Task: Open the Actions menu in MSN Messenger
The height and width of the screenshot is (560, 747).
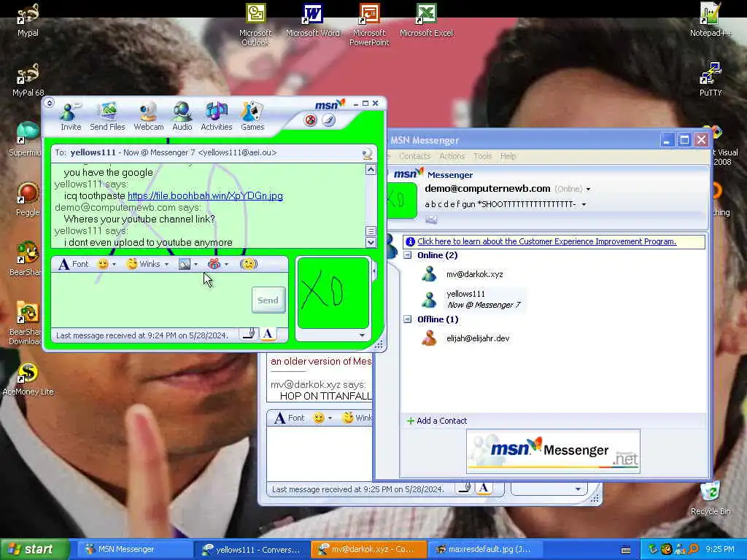Action: point(452,156)
